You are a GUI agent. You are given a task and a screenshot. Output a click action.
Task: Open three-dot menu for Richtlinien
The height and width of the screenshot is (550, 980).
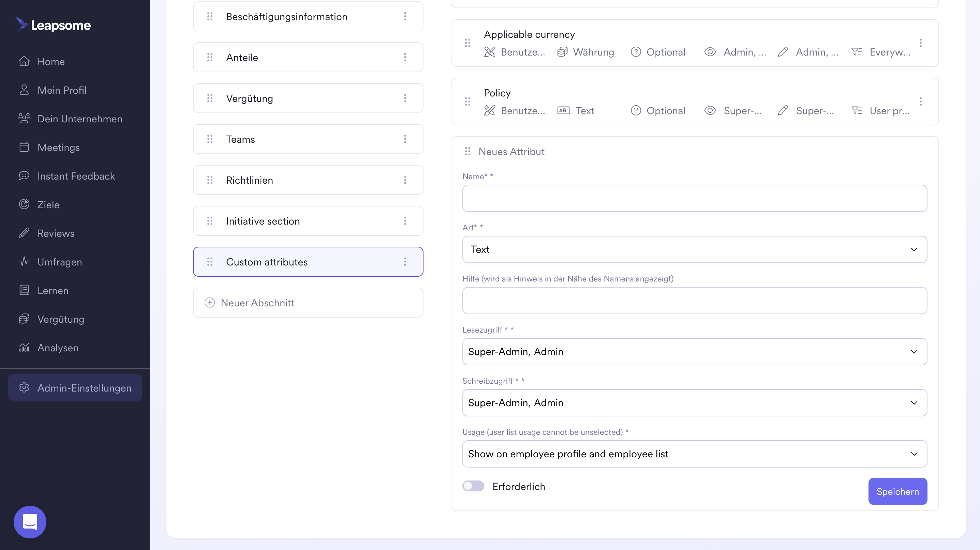(405, 180)
